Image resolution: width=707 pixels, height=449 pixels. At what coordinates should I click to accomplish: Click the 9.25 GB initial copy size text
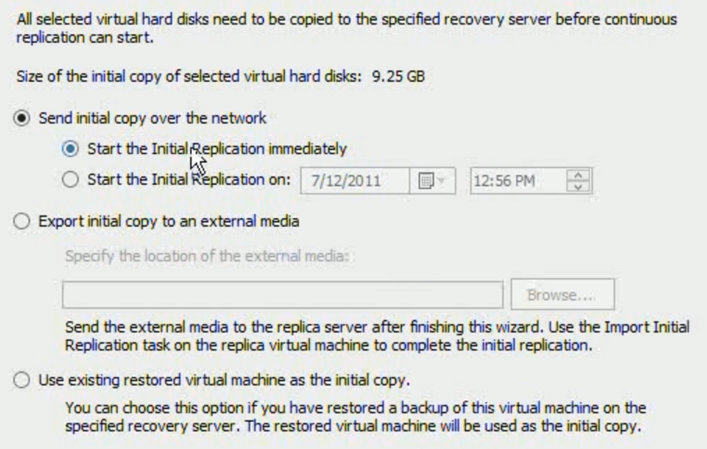[399, 75]
